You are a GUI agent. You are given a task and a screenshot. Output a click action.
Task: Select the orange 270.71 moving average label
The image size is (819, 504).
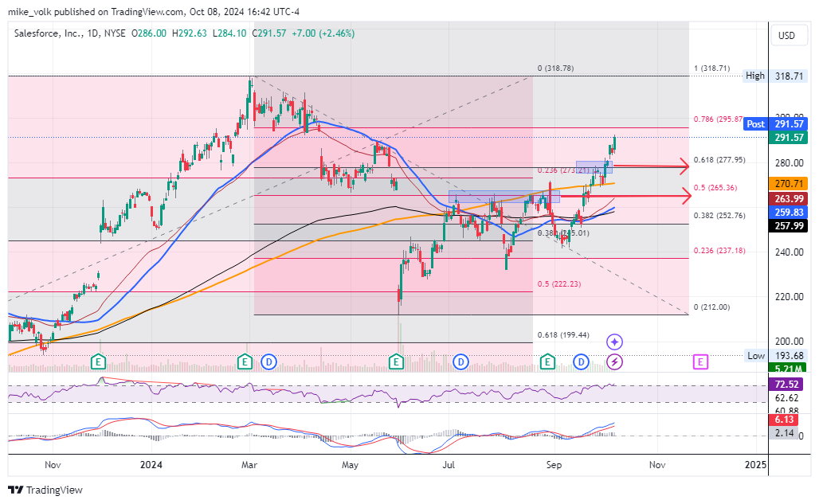pos(789,184)
